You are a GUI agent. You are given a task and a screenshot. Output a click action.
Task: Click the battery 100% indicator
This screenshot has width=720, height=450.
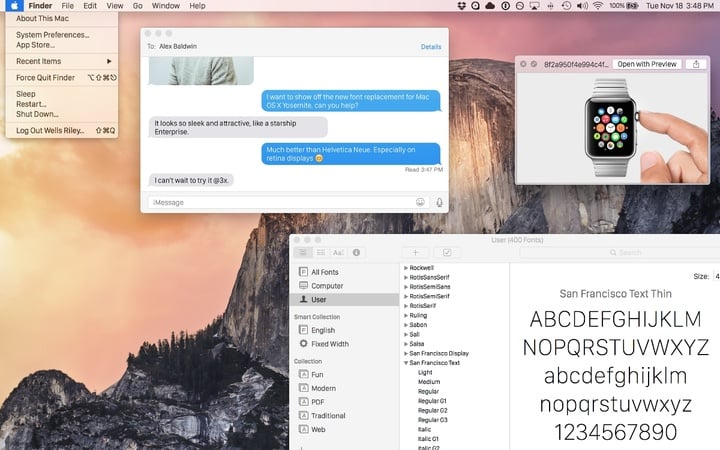pyautogui.click(x=624, y=6)
